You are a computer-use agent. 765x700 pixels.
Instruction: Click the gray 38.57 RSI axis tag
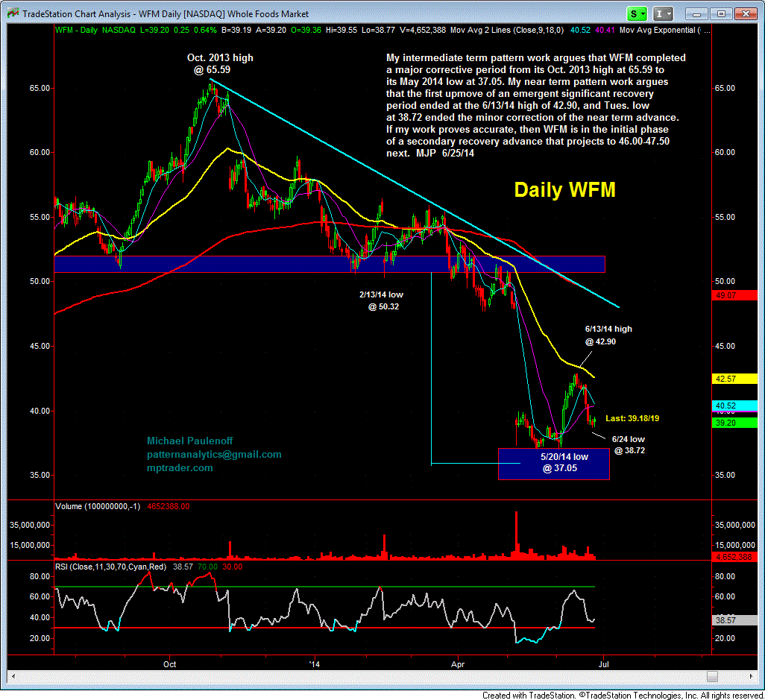point(734,620)
